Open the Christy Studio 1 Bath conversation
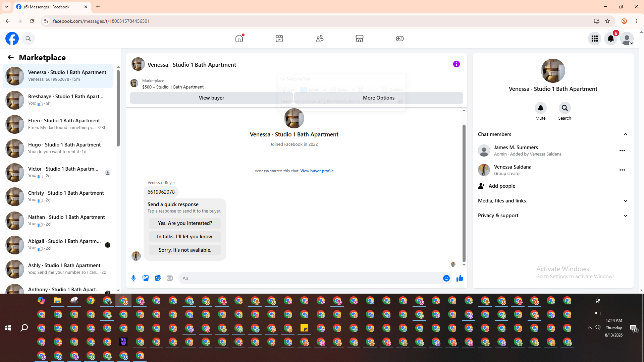Screen dimensions: 644x362 (x=58, y=196)
